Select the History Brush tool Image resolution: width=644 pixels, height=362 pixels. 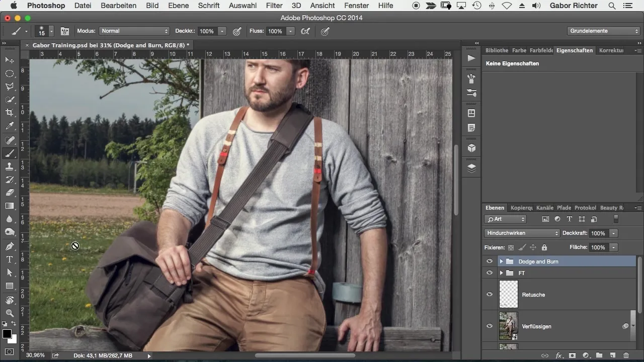(10, 179)
